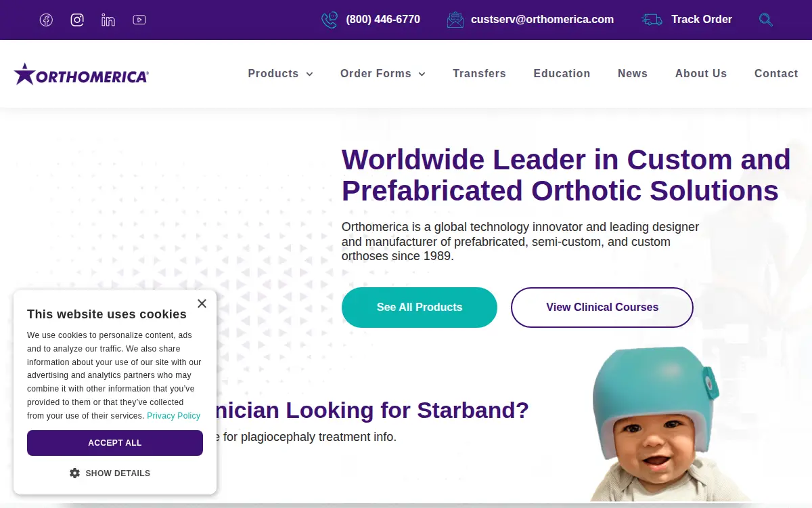The width and height of the screenshot is (812, 508).
Task: Open the Instagram icon in top bar
Action: pos(77,20)
